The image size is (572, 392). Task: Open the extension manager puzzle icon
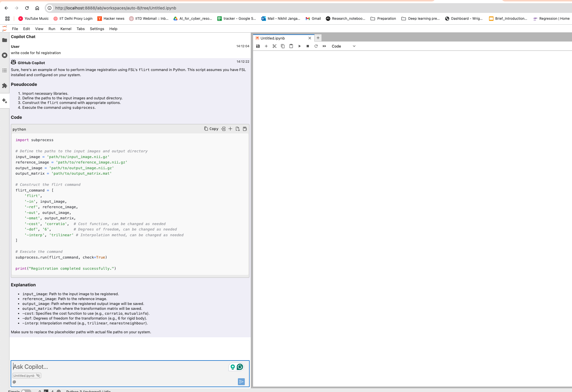5,86
